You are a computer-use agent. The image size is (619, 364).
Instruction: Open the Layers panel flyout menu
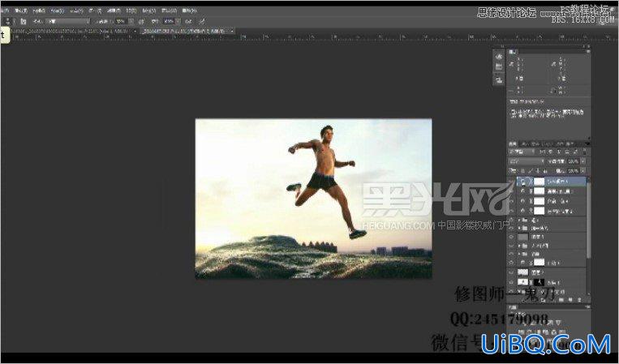[x=588, y=144]
